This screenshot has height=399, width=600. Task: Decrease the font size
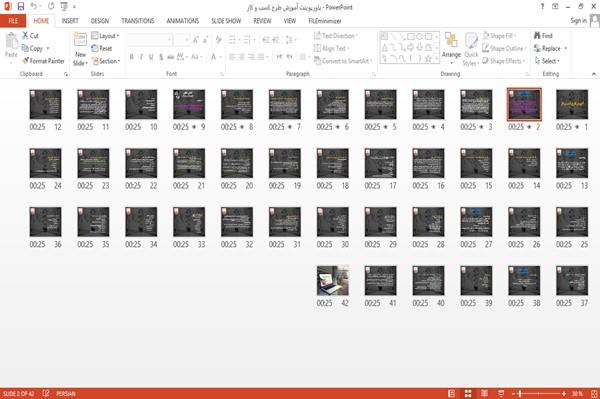tap(205, 39)
